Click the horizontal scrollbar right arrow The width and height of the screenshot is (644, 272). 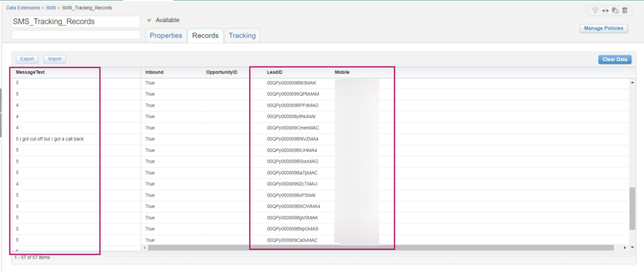click(625, 248)
